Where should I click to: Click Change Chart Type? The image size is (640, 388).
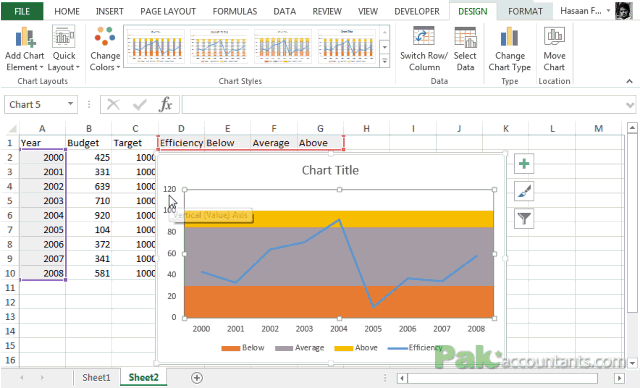[x=509, y=49]
